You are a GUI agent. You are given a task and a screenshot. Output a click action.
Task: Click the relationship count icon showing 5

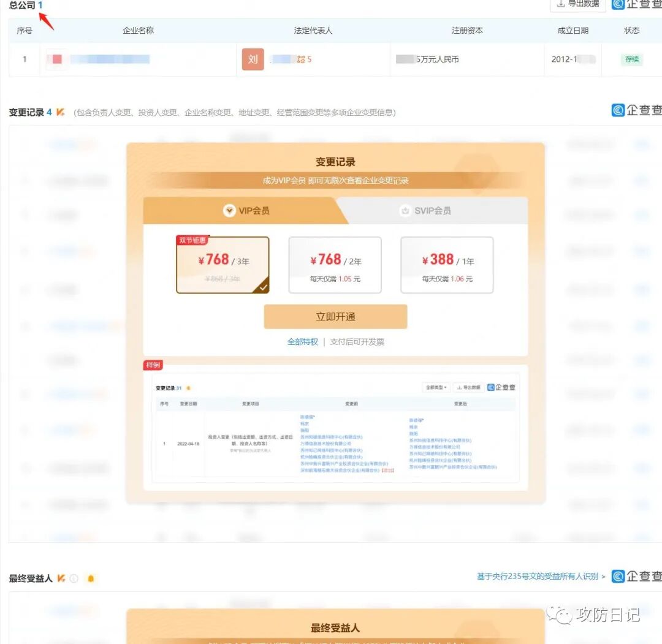pos(304,59)
